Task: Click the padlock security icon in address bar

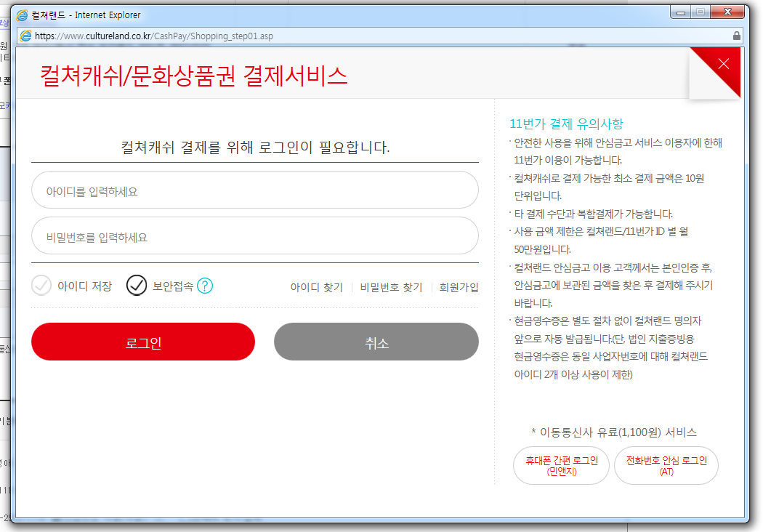Action: pos(736,36)
